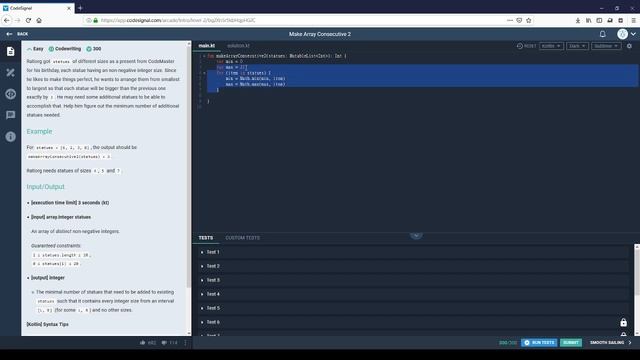Open browser library icon
Screen dimensions: 640x360
(588, 20)
